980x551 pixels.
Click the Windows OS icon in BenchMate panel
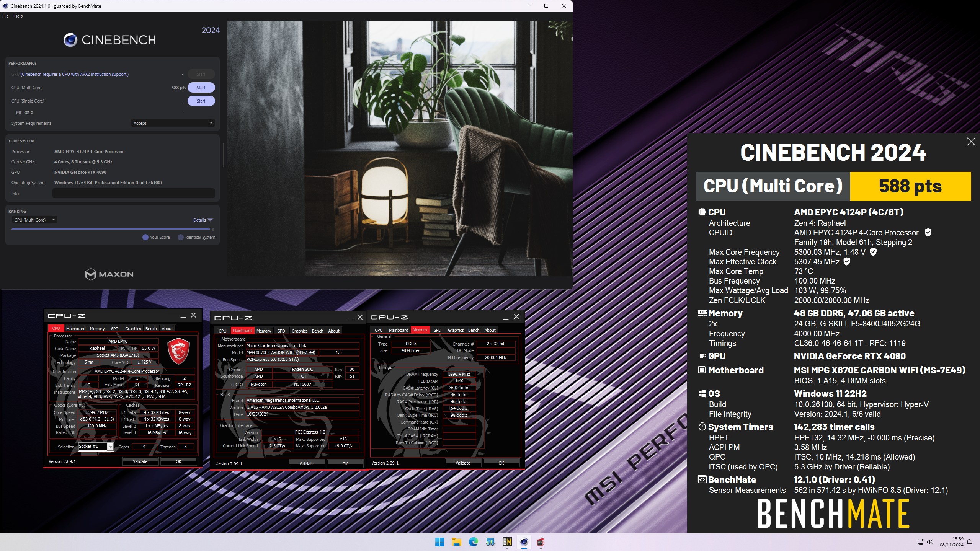click(702, 393)
